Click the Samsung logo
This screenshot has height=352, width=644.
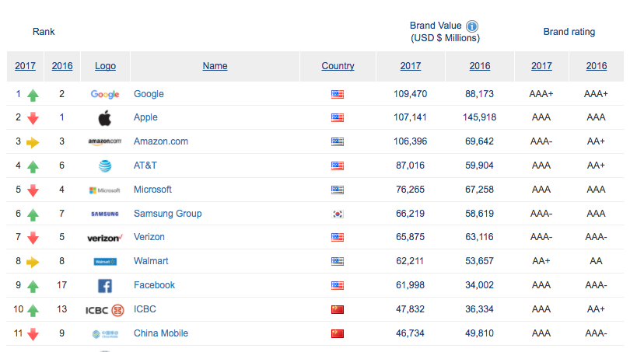coord(105,214)
